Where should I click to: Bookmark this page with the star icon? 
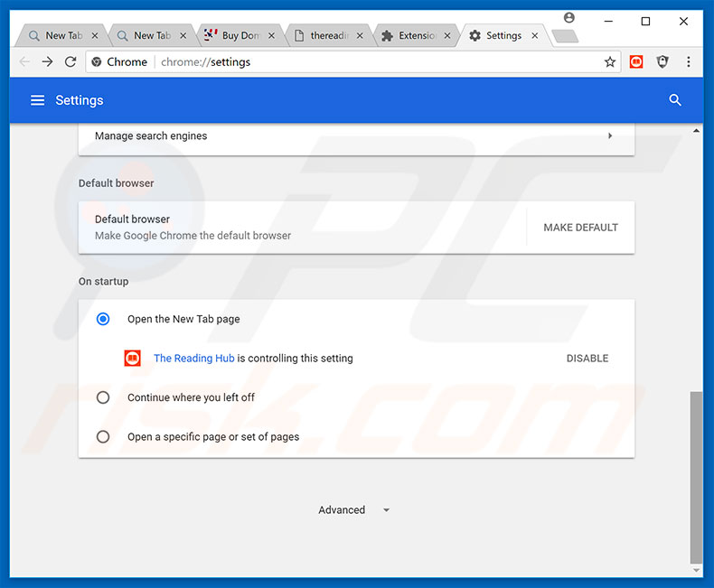[x=610, y=62]
